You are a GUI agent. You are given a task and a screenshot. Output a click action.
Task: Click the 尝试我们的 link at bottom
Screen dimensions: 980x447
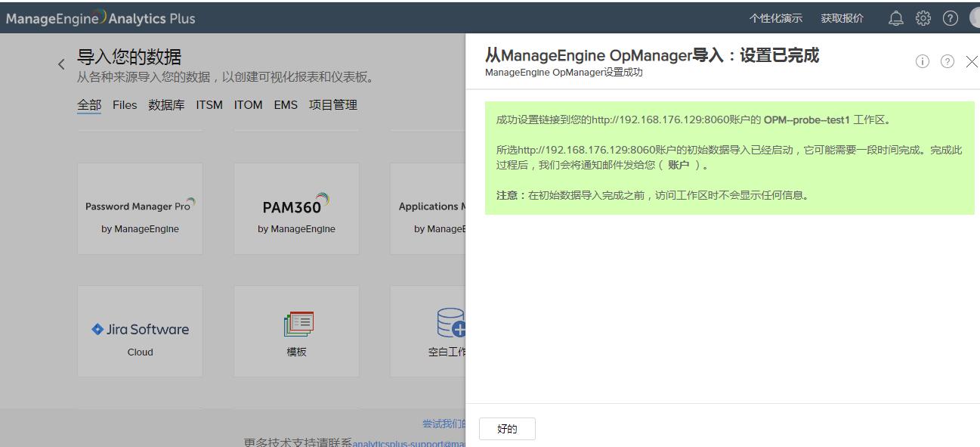click(444, 424)
